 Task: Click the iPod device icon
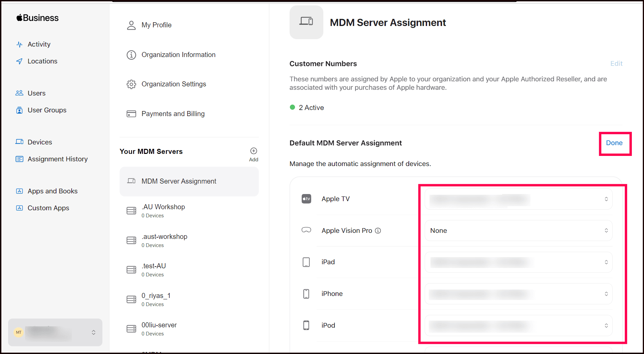306,325
